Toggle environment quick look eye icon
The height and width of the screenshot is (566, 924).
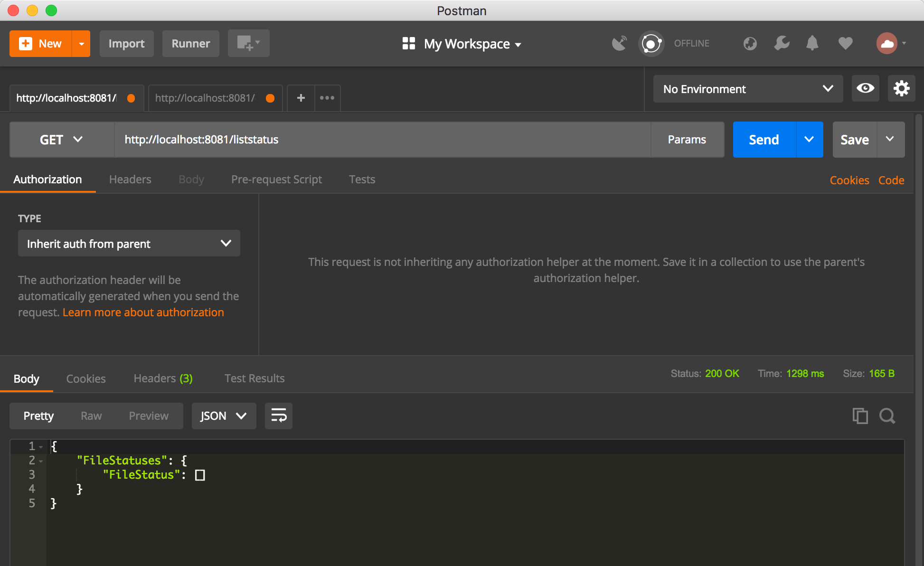click(865, 88)
